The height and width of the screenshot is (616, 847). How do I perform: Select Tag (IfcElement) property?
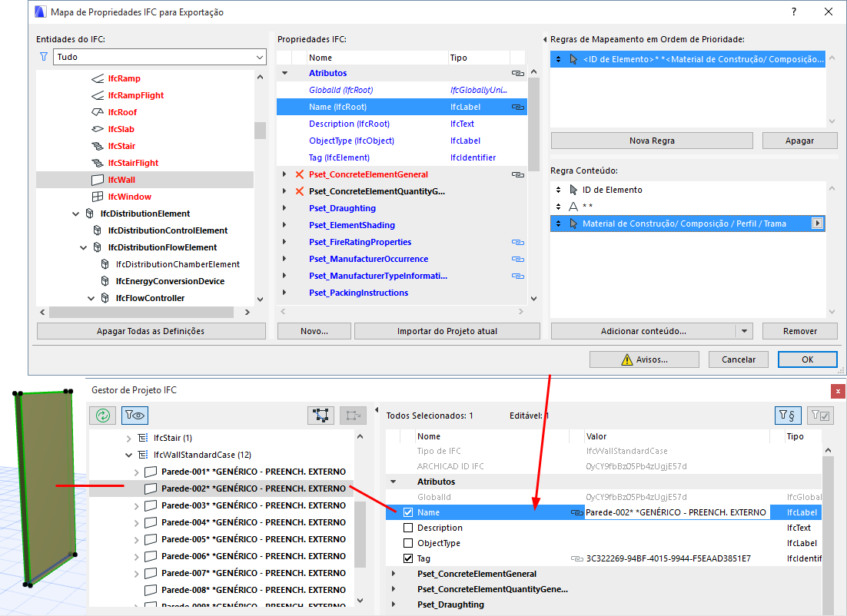click(x=339, y=157)
